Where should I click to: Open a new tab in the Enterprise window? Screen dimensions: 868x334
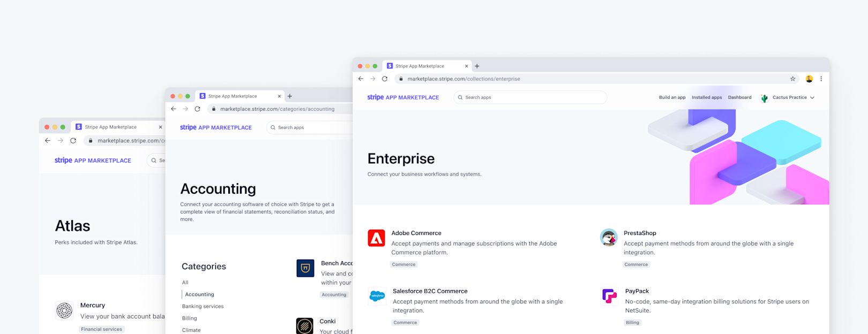(x=477, y=66)
